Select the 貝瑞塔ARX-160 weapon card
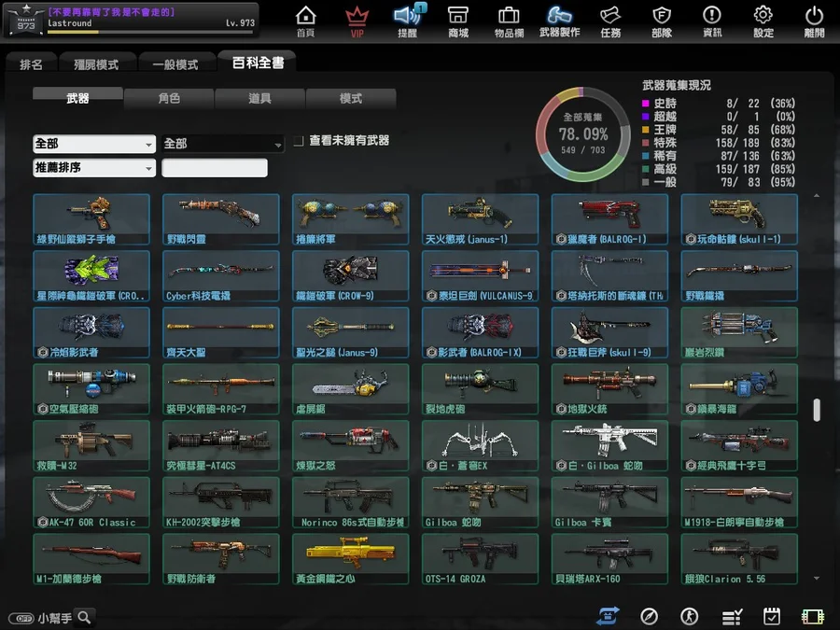 pyautogui.click(x=609, y=559)
